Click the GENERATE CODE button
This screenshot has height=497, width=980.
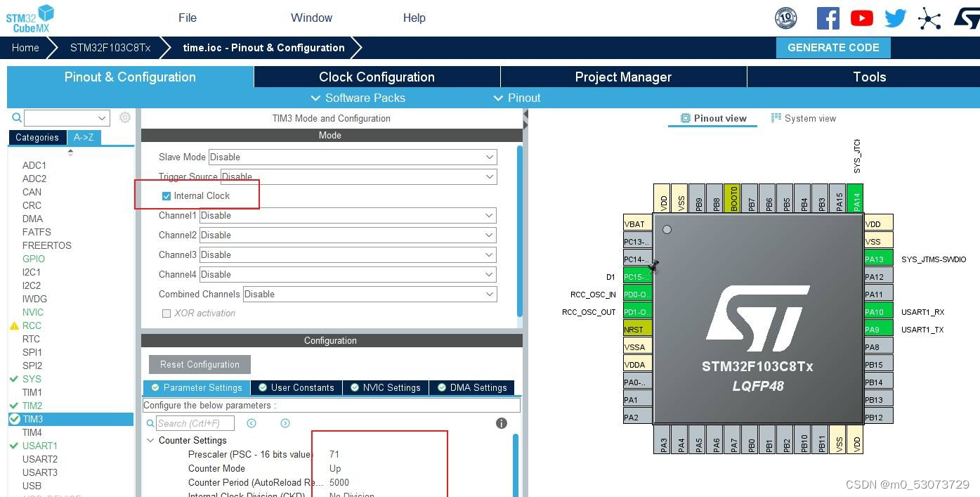833,48
